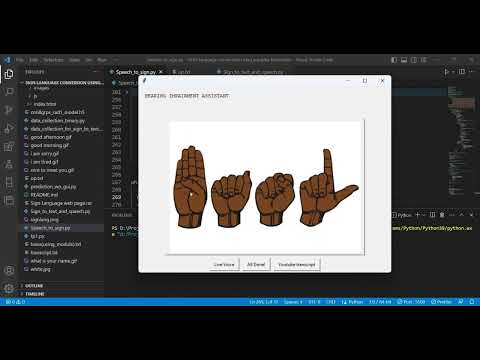Screen dimensions: 480x360
Task: Expand the images folder
Action: [42, 88]
